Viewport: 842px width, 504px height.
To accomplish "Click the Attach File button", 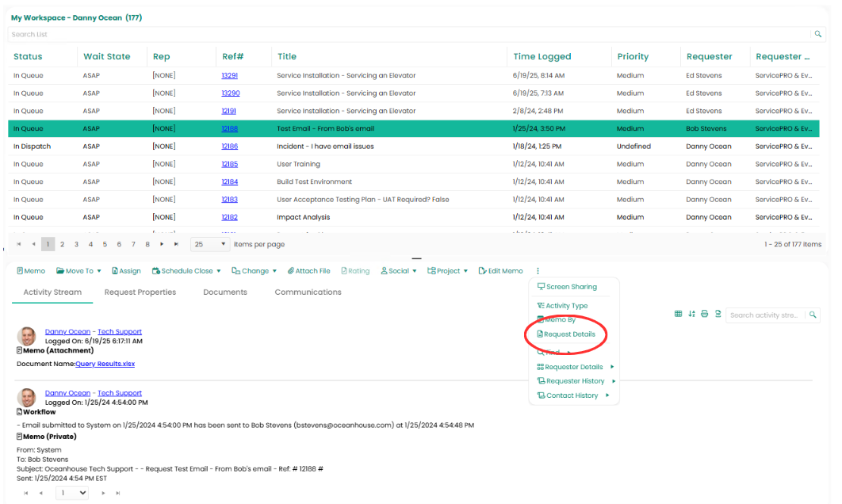I will (308, 271).
